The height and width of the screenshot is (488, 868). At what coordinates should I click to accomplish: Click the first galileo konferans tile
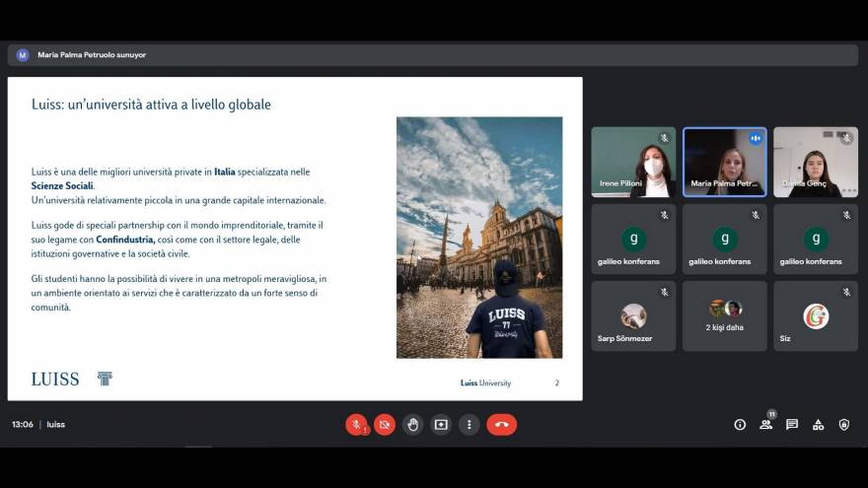633,239
